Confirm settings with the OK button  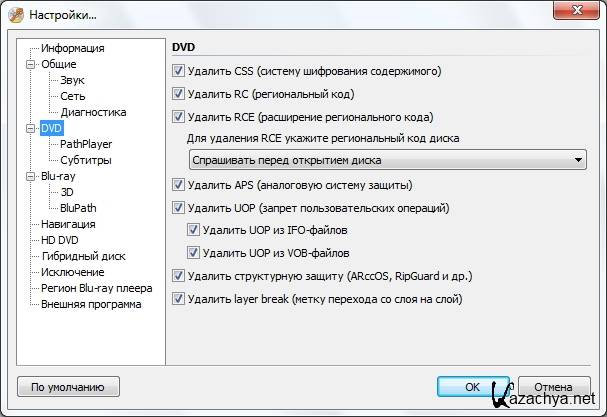click(x=472, y=386)
